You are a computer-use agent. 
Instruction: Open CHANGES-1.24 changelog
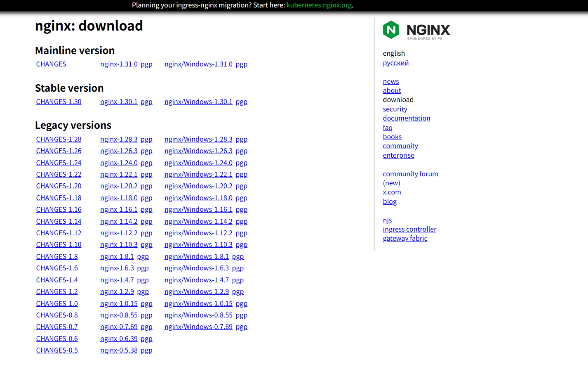(59, 163)
